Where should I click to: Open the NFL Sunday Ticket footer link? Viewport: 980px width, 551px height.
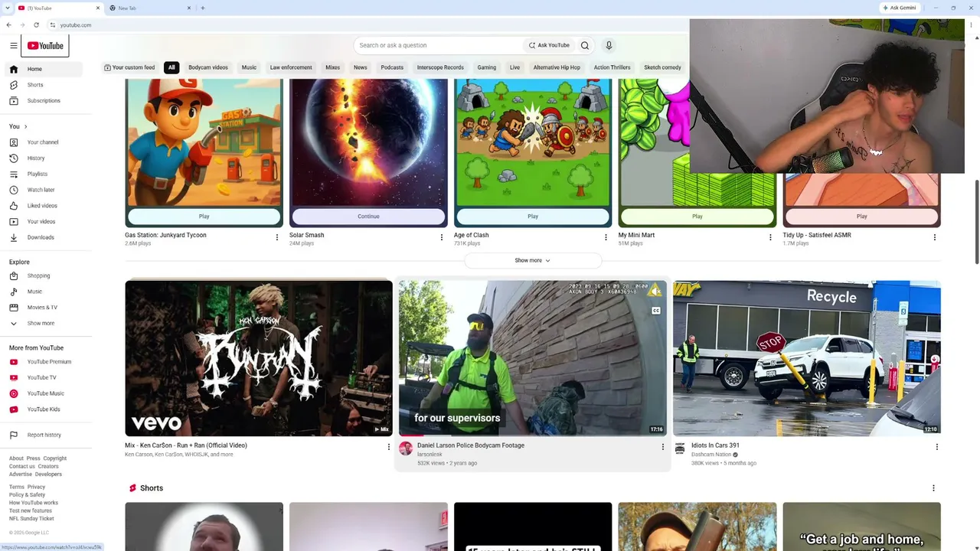[31, 519]
